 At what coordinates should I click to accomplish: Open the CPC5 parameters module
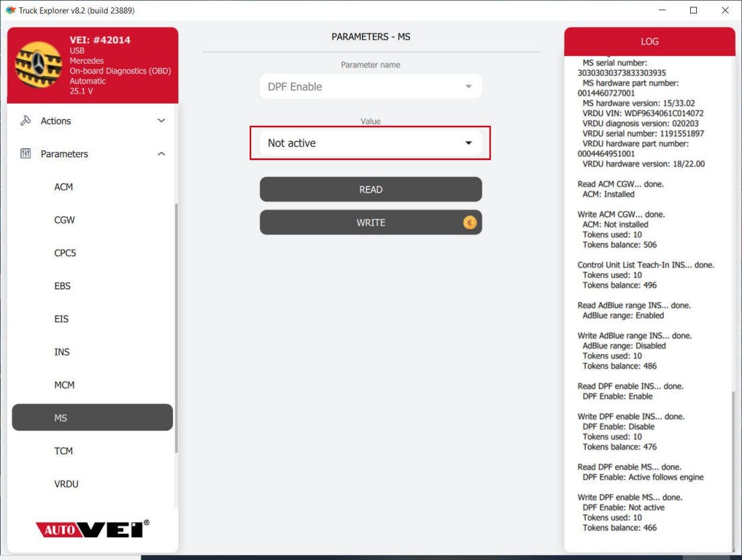point(65,253)
